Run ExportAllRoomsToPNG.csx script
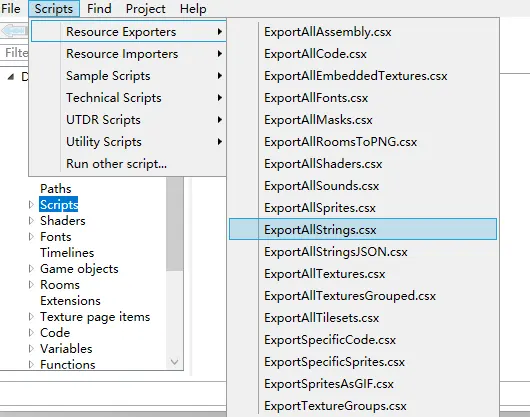 [x=363, y=141]
